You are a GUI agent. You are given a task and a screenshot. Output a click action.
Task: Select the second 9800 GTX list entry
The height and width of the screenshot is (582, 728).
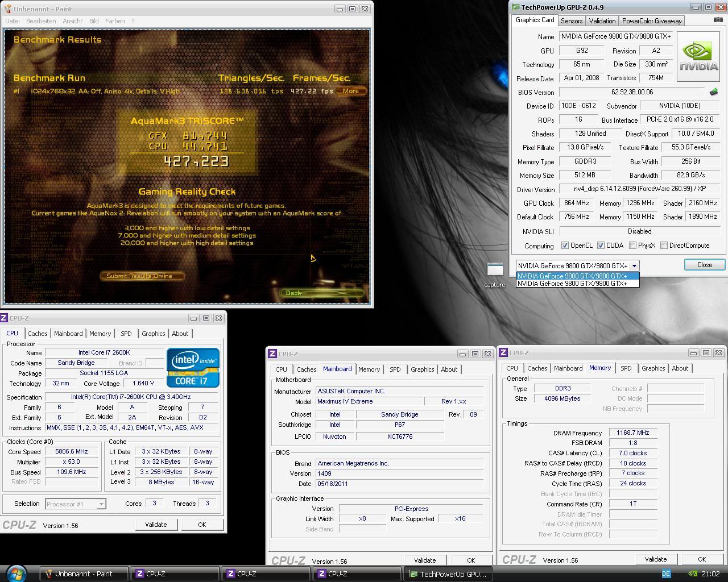577,283
